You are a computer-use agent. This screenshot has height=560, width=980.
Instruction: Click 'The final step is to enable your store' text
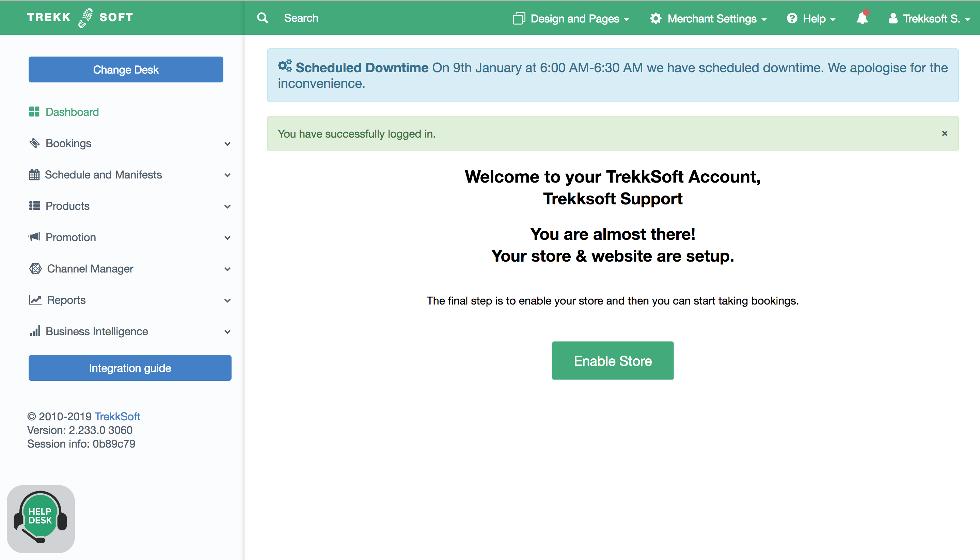click(x=613, y=300)
